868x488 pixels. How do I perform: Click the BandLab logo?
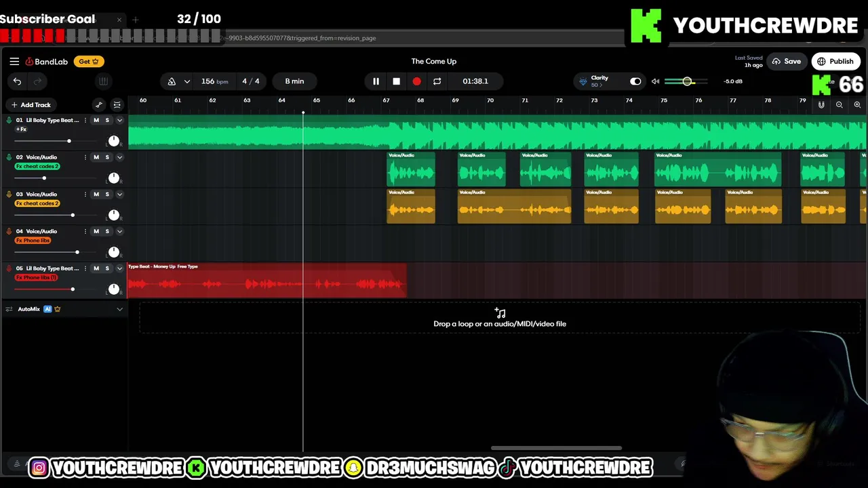47,62
